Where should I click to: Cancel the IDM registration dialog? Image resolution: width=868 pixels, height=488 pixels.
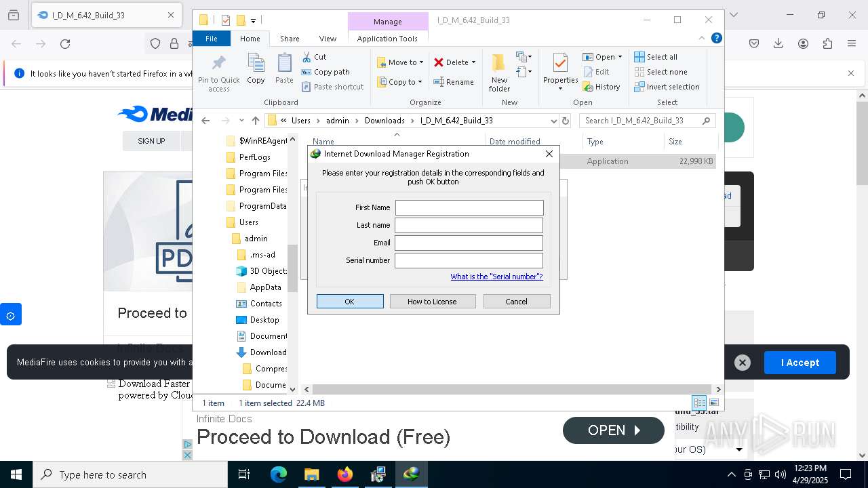516,302
